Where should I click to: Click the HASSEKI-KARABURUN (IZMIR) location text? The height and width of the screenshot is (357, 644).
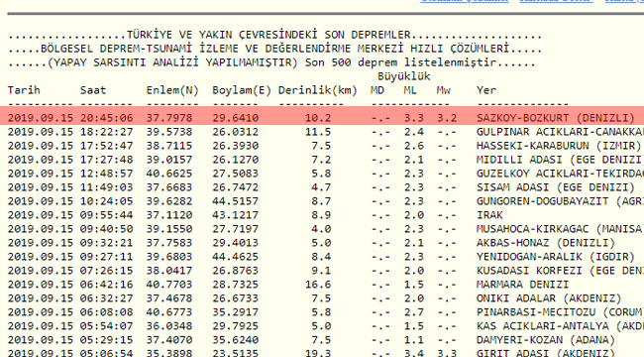[x=559, y=146]
